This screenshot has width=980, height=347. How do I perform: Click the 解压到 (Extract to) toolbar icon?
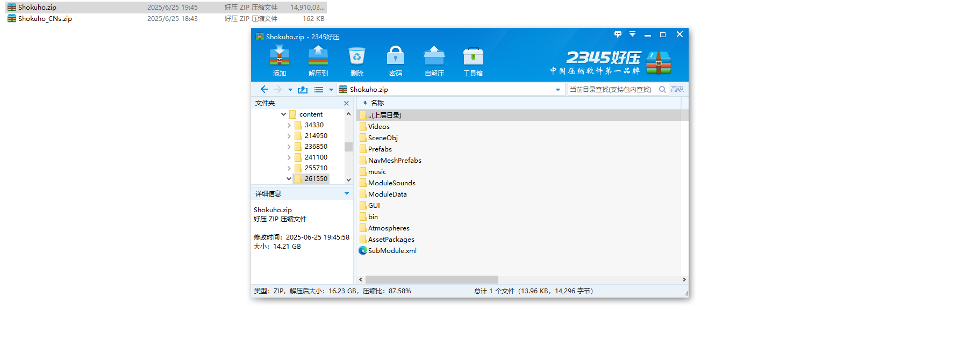pyautogui.click(x=318, y=56)
